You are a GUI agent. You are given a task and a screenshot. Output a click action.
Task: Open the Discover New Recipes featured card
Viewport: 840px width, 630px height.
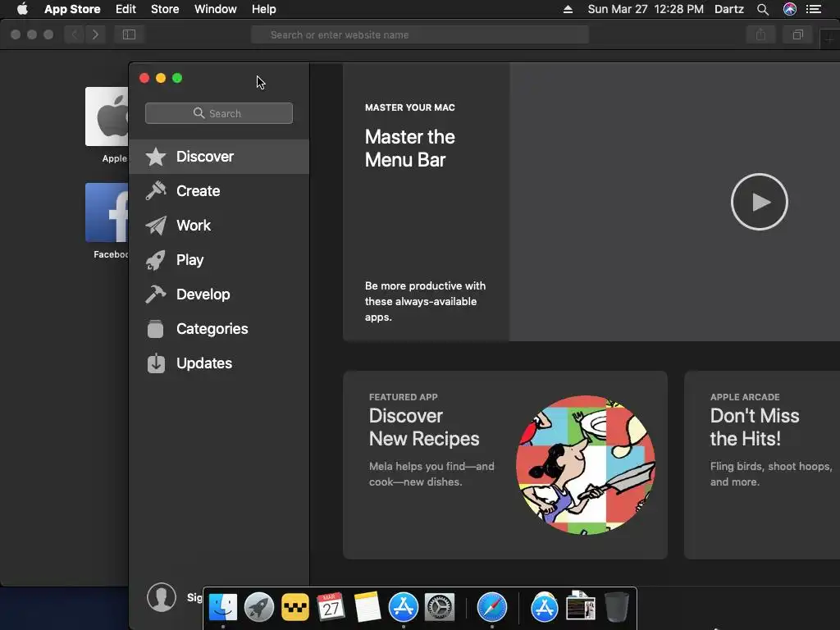coord(505,465)
